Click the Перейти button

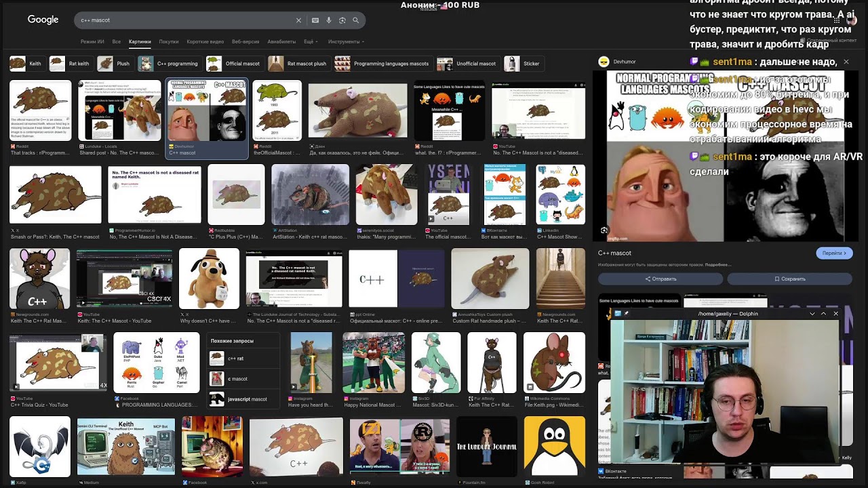tap(834, 253)
